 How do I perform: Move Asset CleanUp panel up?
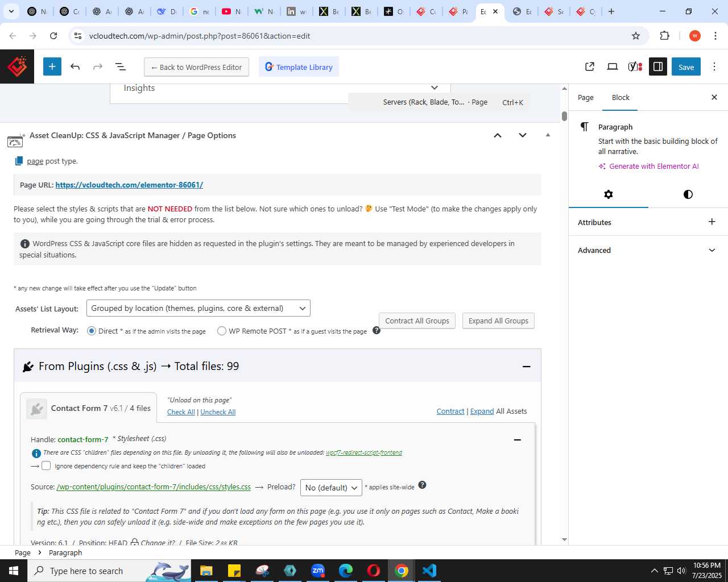point(498,135)
